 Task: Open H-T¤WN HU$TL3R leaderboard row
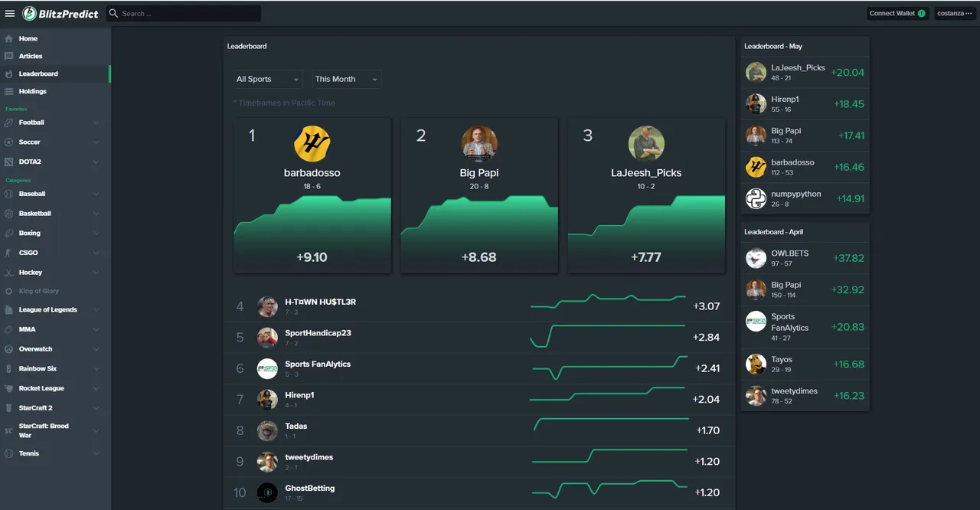click(x=479, y=306)
